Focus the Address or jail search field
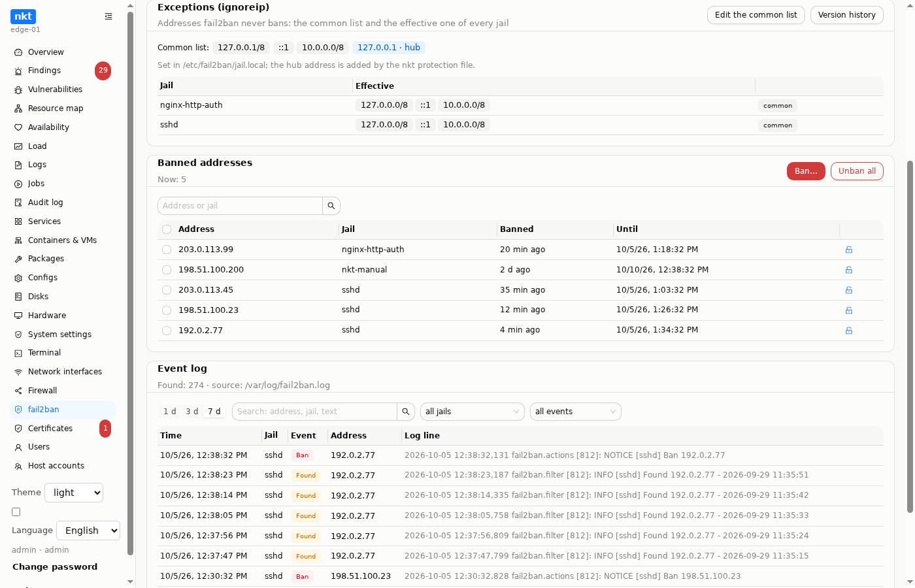Screen dimensions: 915x588 click(x=240, y=206)
